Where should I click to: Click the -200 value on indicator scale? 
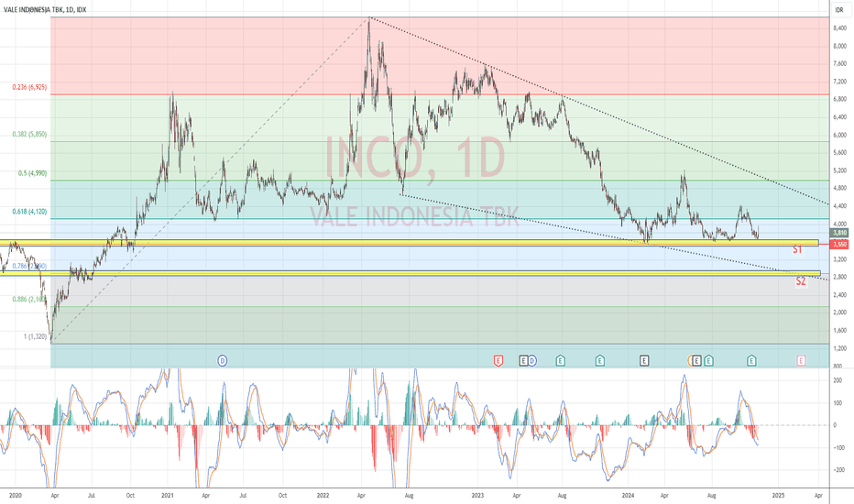coord(839,470)
